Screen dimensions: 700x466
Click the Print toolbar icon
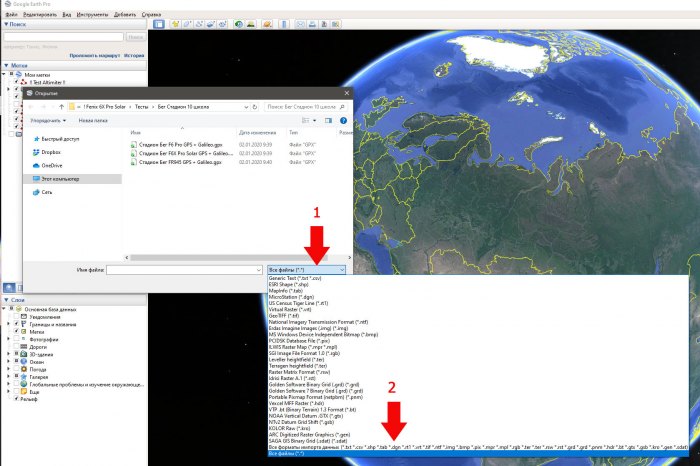point(312,24)
